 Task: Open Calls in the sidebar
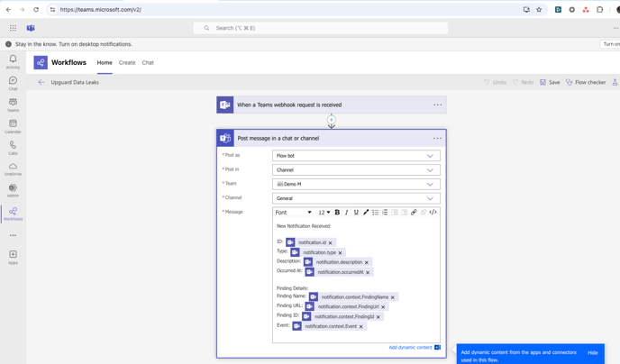[13, 148]
